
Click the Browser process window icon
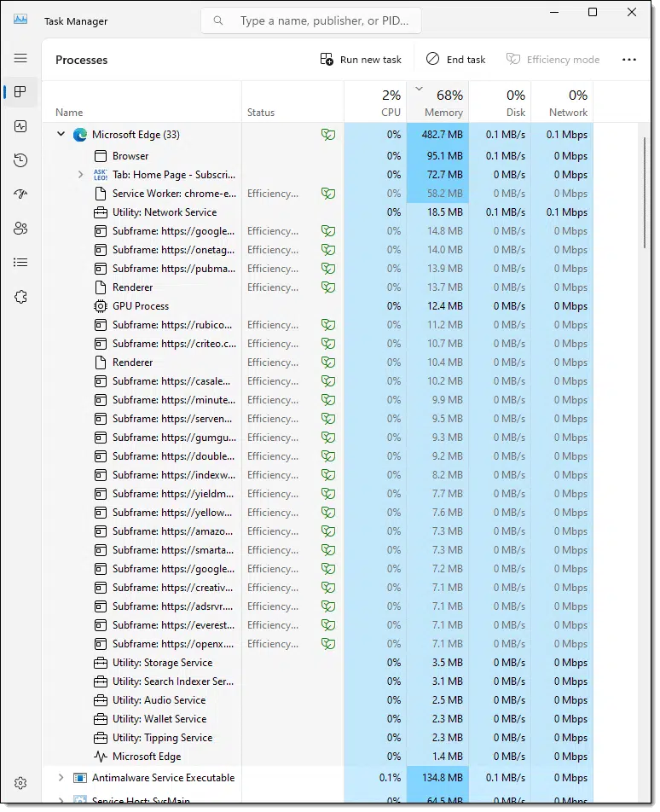pyautogui.click(x=101, y=156)
